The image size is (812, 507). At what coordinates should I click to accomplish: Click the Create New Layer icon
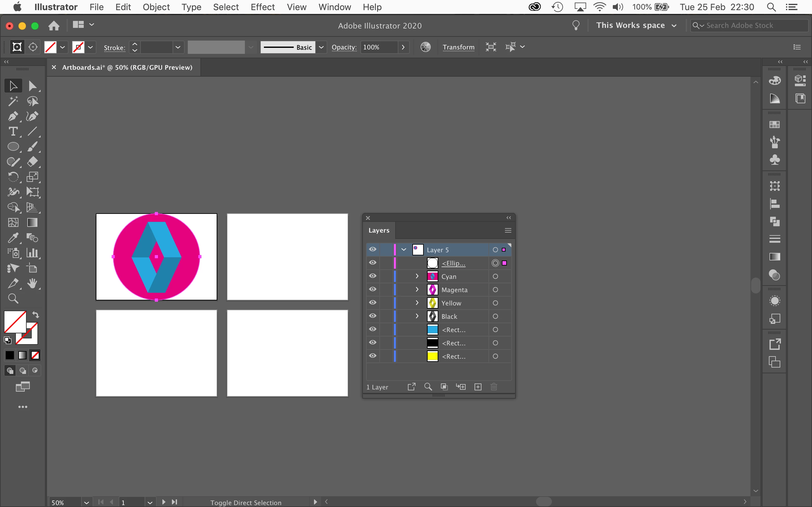click(x=478, y=387)
